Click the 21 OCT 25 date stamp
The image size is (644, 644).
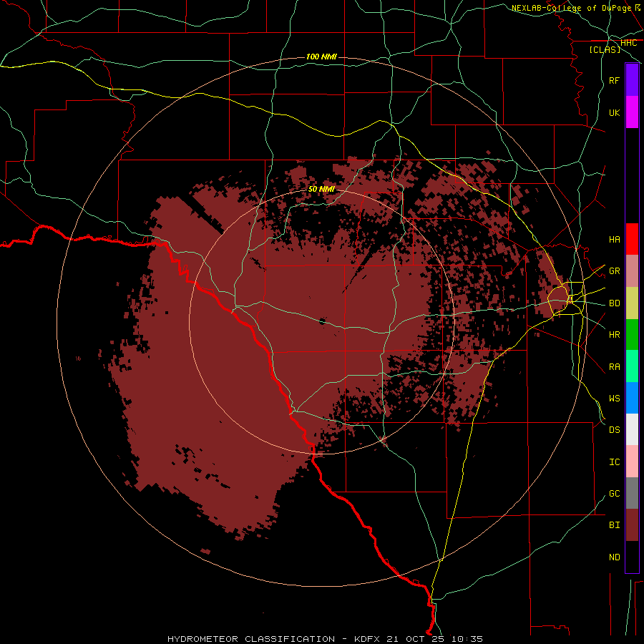(x=416, y=639)
